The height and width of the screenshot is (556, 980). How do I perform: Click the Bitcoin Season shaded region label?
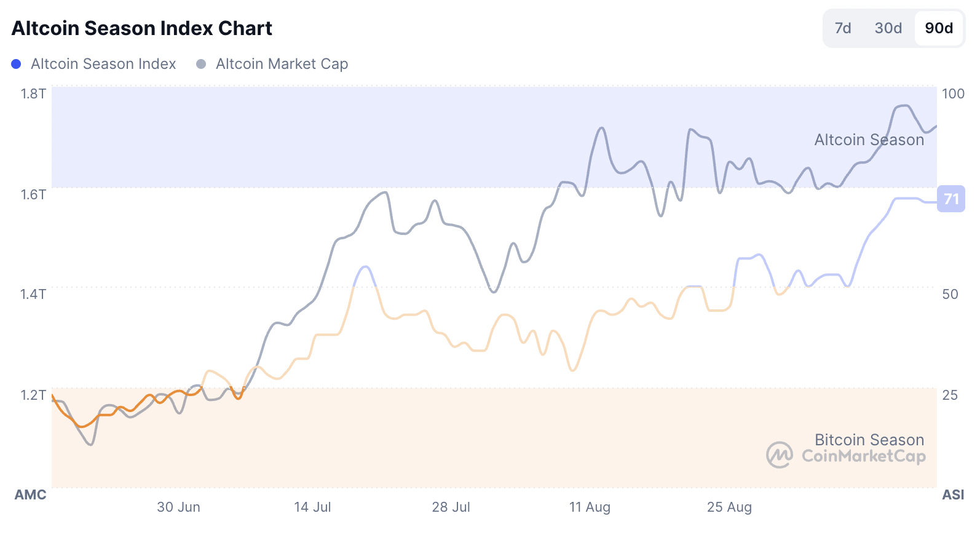click(869, 440)
